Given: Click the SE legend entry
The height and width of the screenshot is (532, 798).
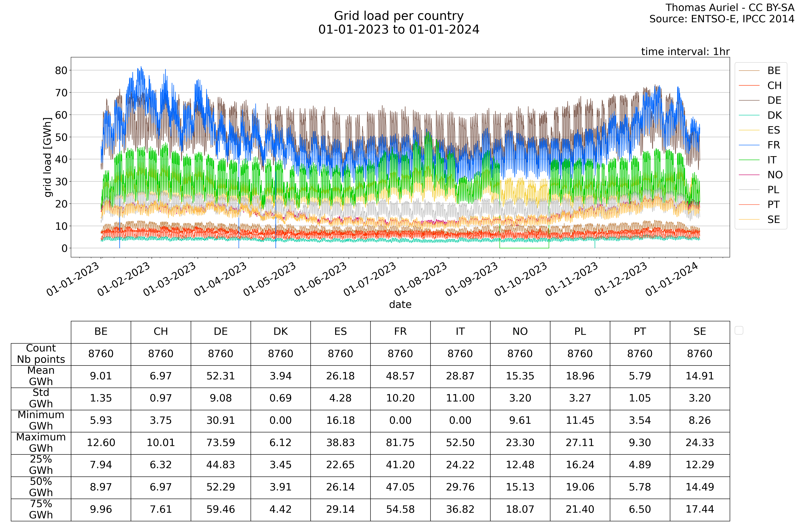Looking at the screenshot, I should [774, 219].
